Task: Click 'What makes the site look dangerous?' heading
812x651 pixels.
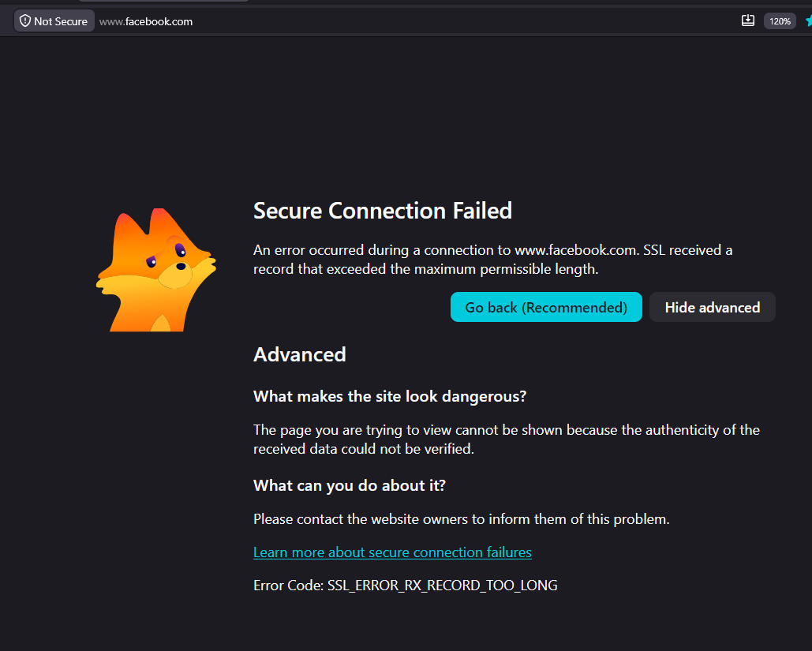Action: click(x=390, y=396)
